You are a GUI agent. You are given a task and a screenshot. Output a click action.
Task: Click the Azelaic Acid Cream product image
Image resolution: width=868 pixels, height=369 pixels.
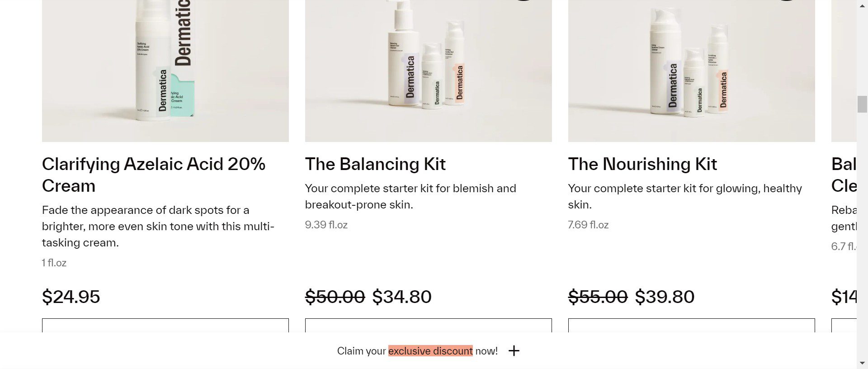[x=165, y=71]
